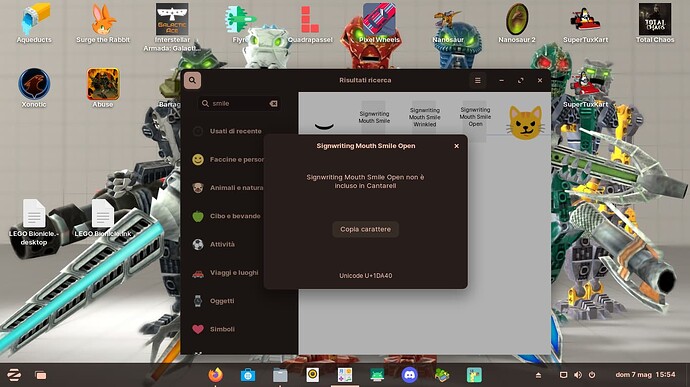
Task: Open the Total Chaos desktop icon
Action: [655, 23]
